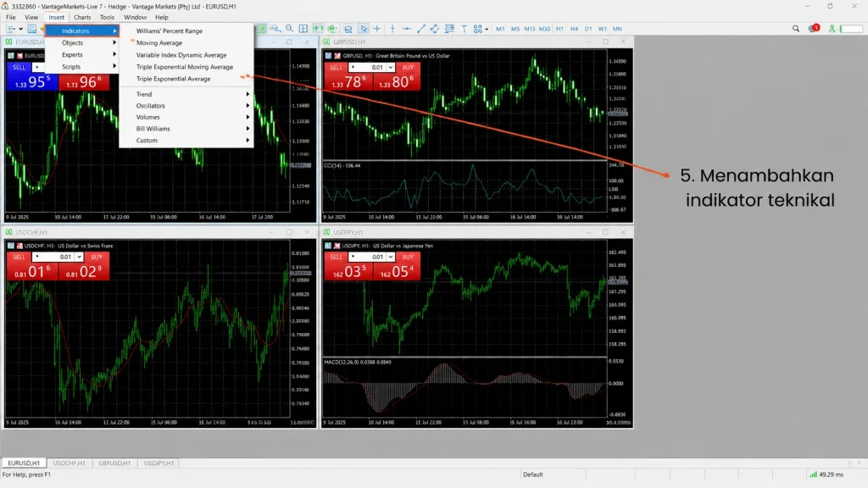Switch to the GBPUSD,H1 bottom tab
Viewport: 868px width, 488px height.
pos(114,463)
